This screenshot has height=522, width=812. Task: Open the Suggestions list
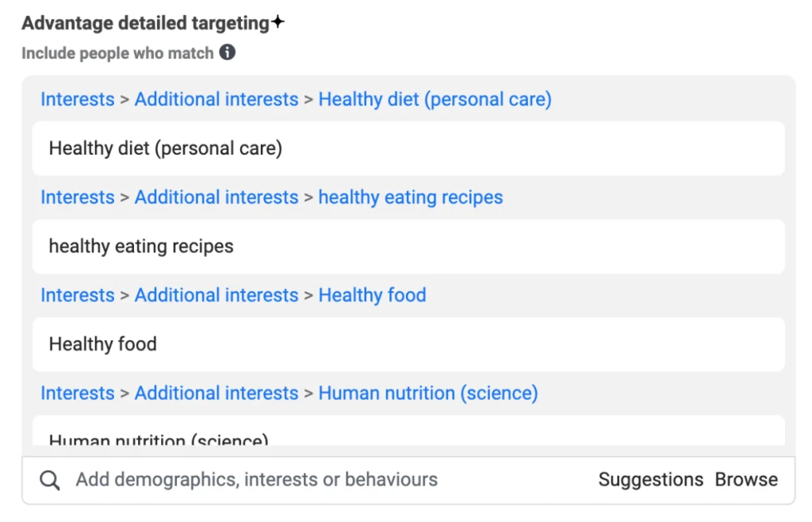click(x=650, y=480)
